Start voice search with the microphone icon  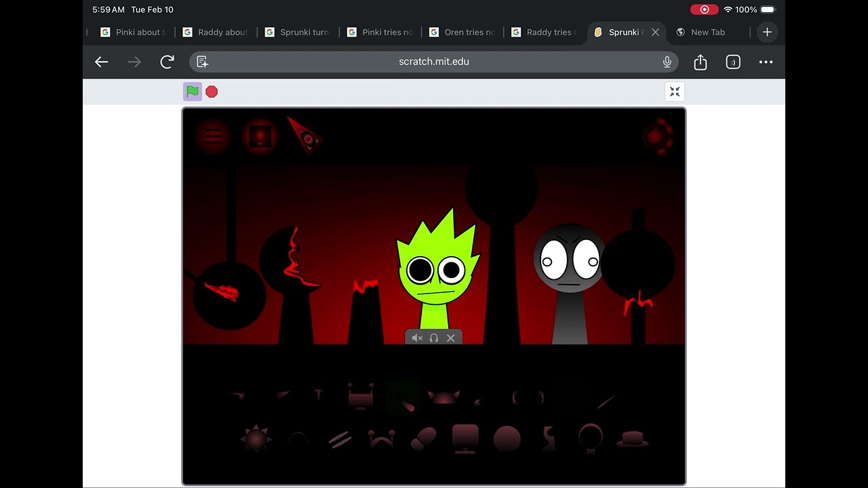pos(667,62)
